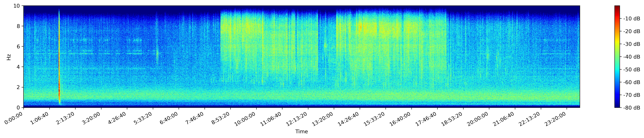Click the -60 dB colorbar label
The image size is (644, 138).
click(x=632, y=82)
